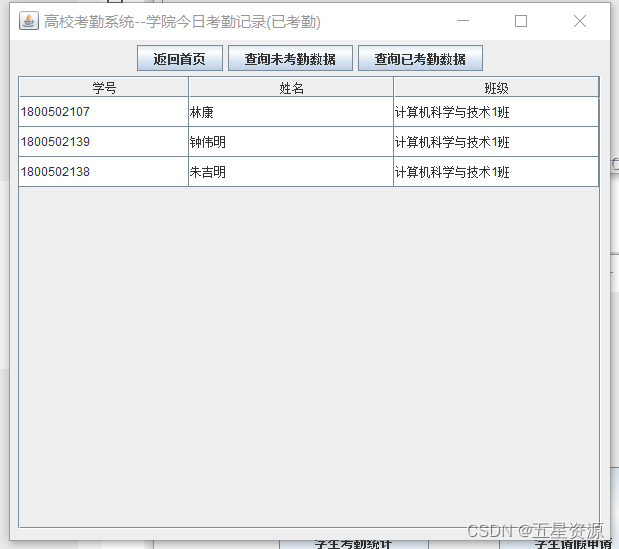Screen dimensions: 619x549
Task: Select class cell in 林康 row
Action: pos(496,112)
